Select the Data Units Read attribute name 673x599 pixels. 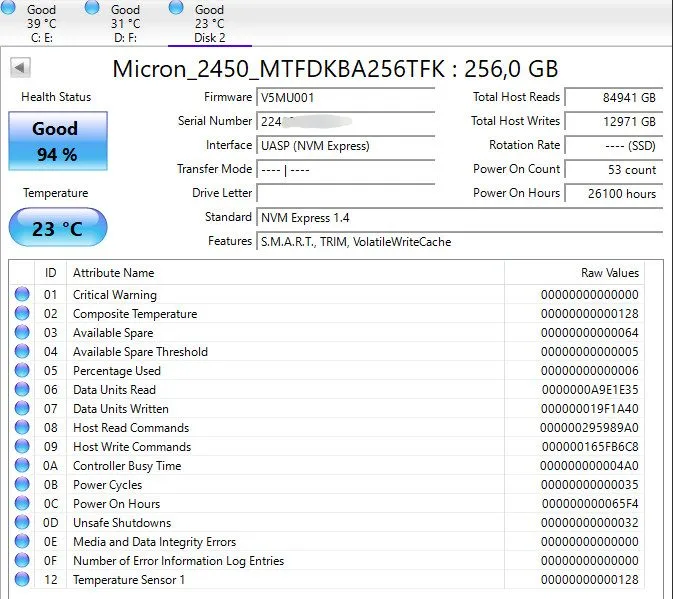(x=114, y=390)
